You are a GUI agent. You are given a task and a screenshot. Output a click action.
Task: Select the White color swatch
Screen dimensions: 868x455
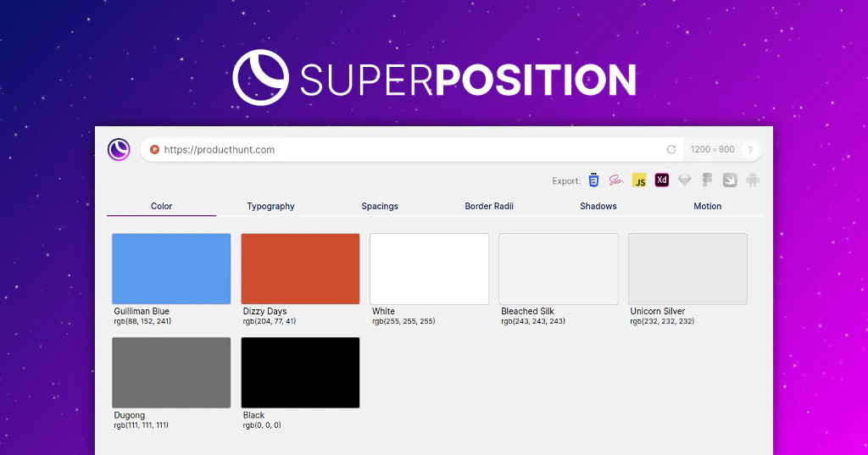[430, 269]
